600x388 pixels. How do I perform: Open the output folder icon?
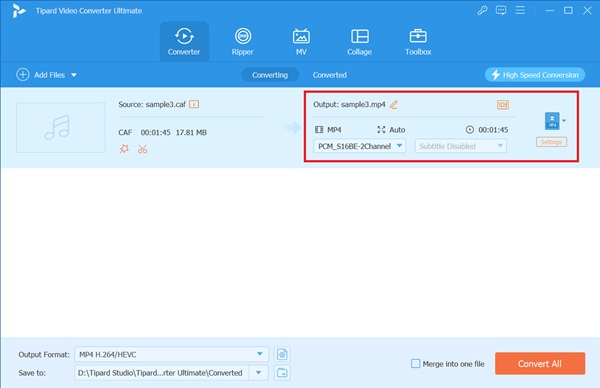tap(282, 373)
